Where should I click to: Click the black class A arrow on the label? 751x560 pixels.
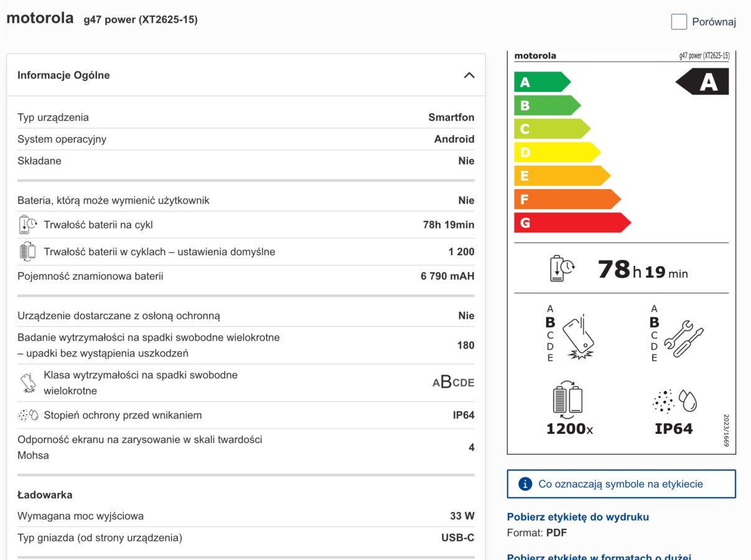coord(702,82)
